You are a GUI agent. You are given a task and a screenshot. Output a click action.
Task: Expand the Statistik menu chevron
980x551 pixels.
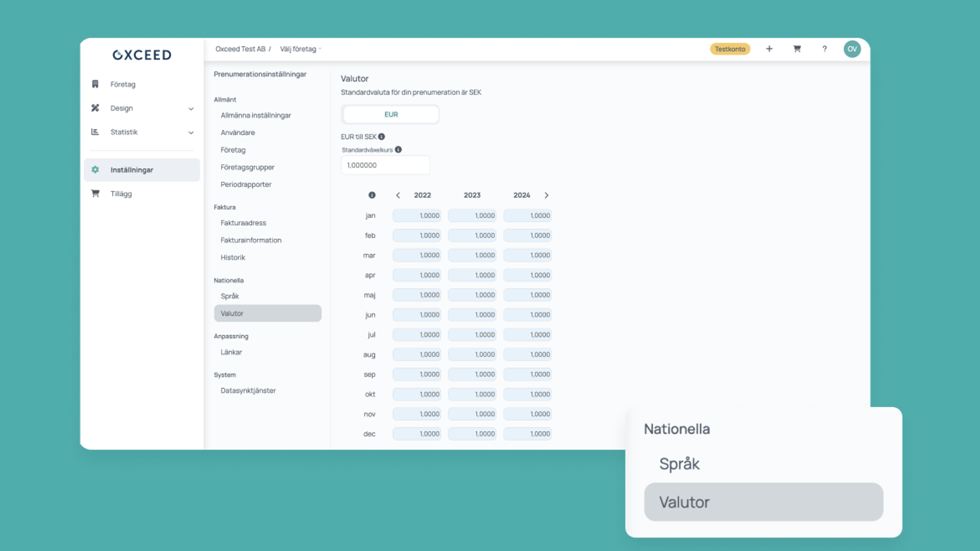point(191,133)
